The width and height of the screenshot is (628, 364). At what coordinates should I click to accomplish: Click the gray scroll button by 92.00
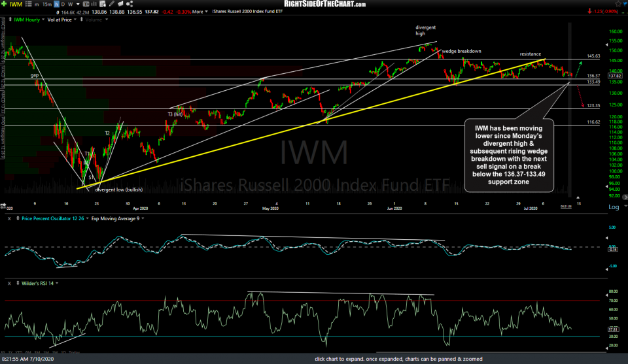(625, 197)
